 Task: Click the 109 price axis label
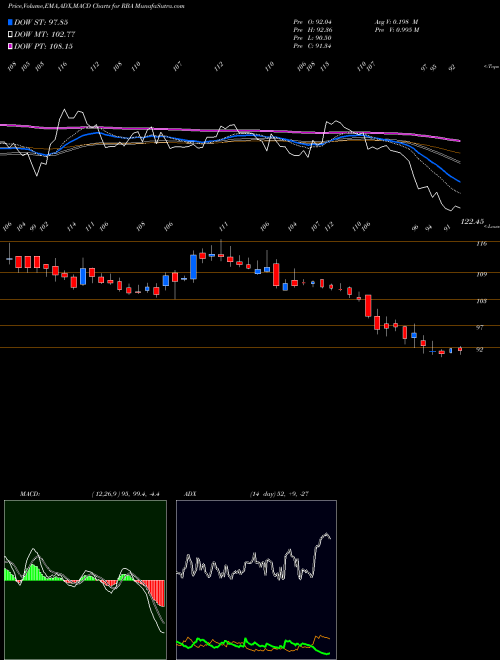click(x=481, y=274)
